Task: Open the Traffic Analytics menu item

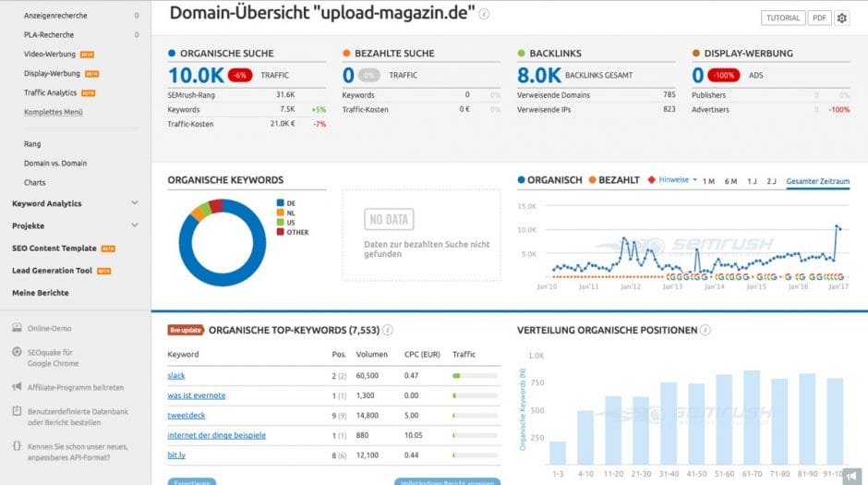Action: (x=51, y=92)
